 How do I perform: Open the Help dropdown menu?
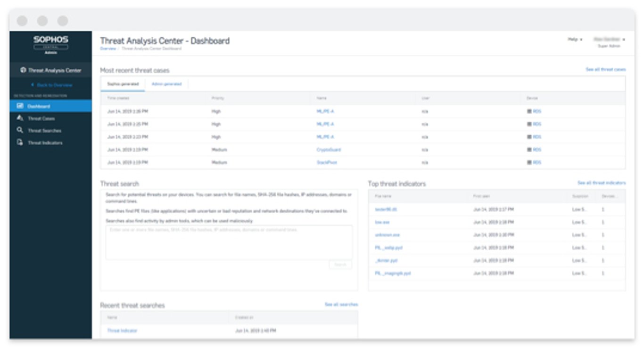point(575,40)
